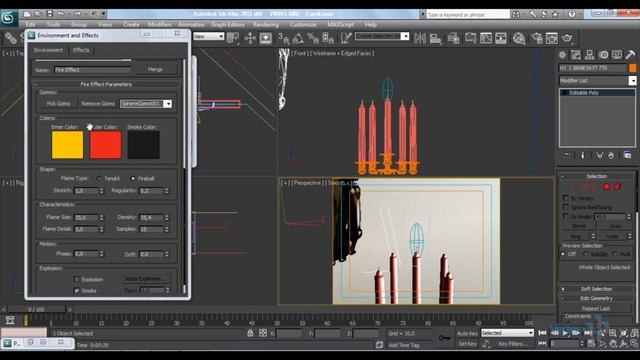This screenshot has height=360, width=640.
Task: Click the Render Production teapot icon
Action: (567, 38)
